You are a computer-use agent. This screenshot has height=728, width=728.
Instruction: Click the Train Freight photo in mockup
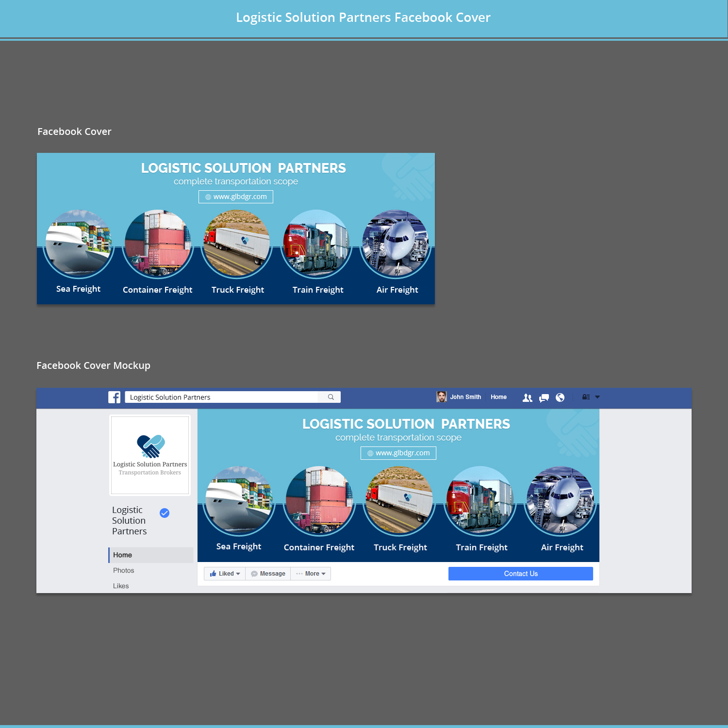480,500
